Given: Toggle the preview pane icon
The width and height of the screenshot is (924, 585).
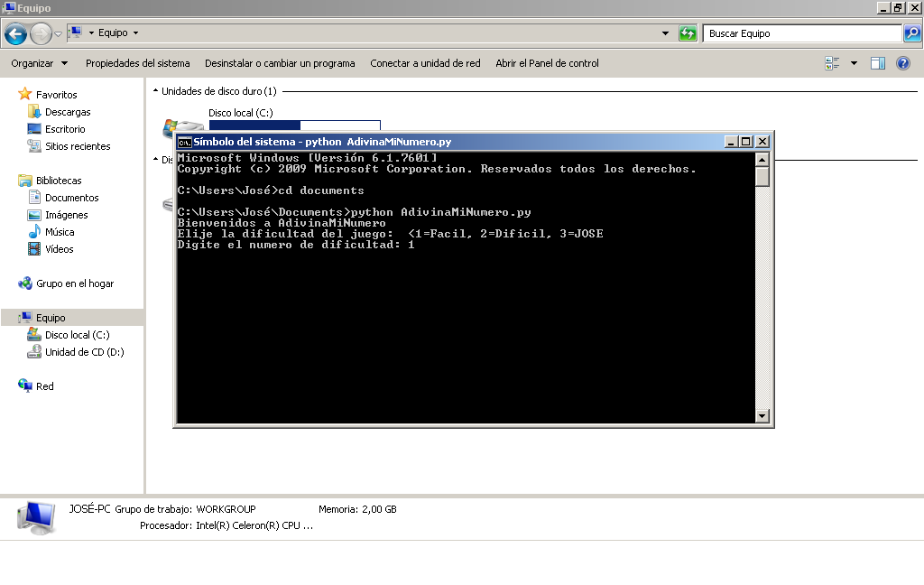Looking at the screenshot, I should pyautogui.click(x=877, y=63).
